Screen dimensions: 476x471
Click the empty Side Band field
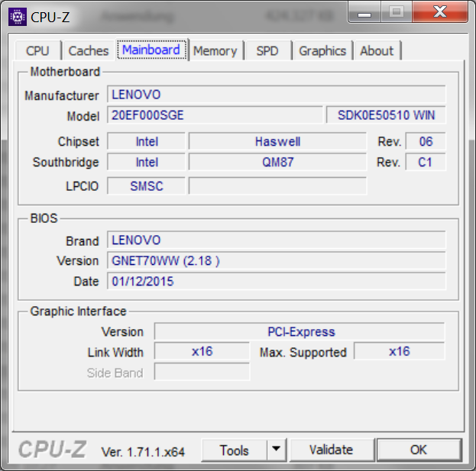coord(202,372)
